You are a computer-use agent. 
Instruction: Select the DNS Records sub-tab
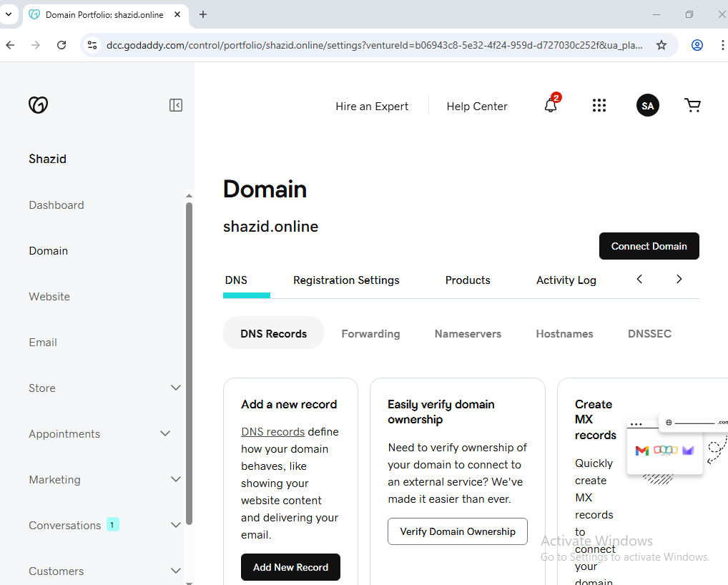(x=273, y=333)
